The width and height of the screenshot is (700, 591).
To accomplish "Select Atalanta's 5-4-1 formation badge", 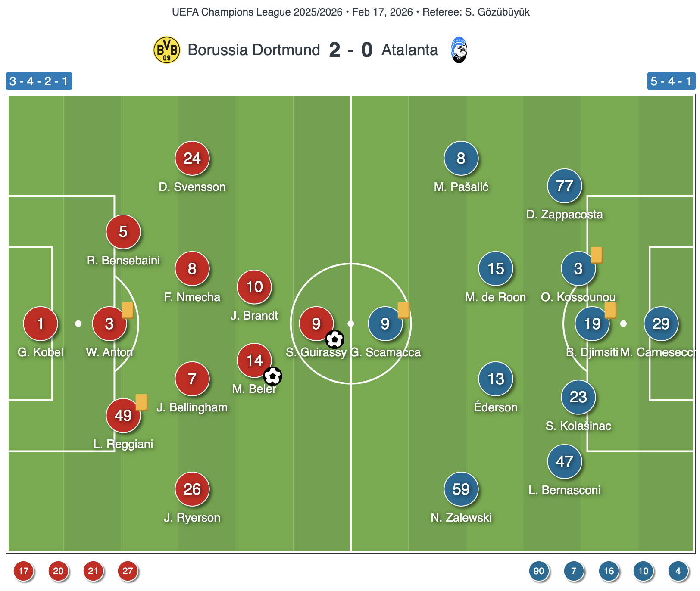I will tap(671, 81).
